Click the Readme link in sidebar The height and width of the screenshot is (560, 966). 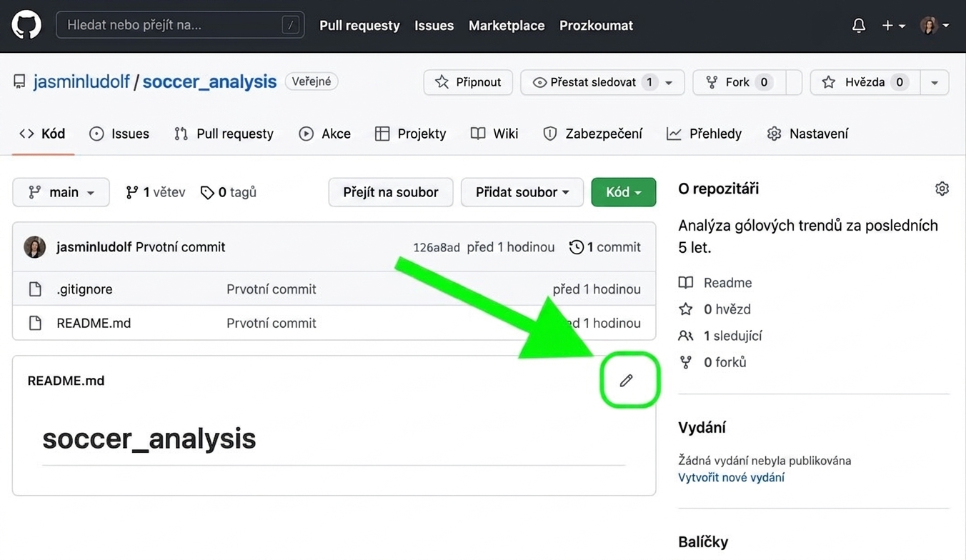pos(715,283)
